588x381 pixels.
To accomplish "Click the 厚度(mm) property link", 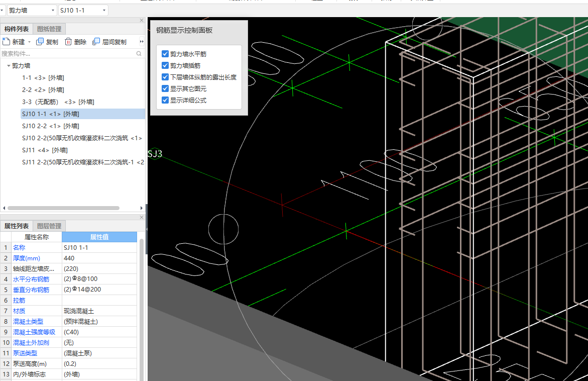I will (x=27, y=258).
